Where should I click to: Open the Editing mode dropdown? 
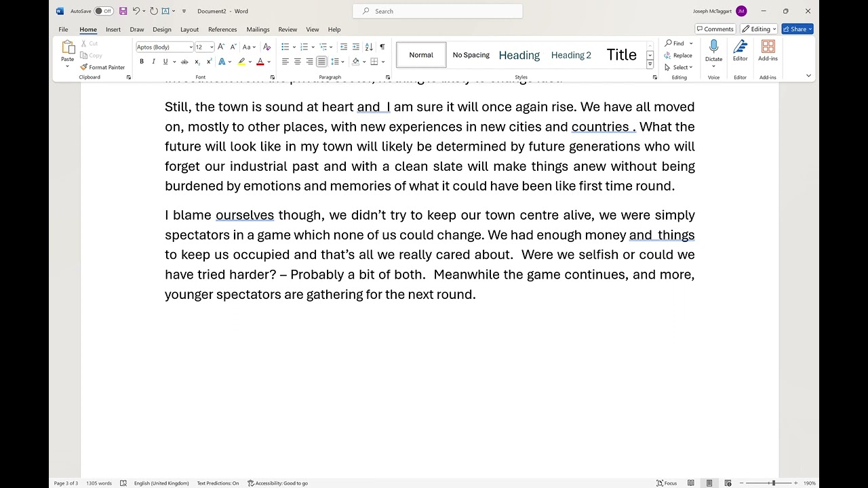759,29
